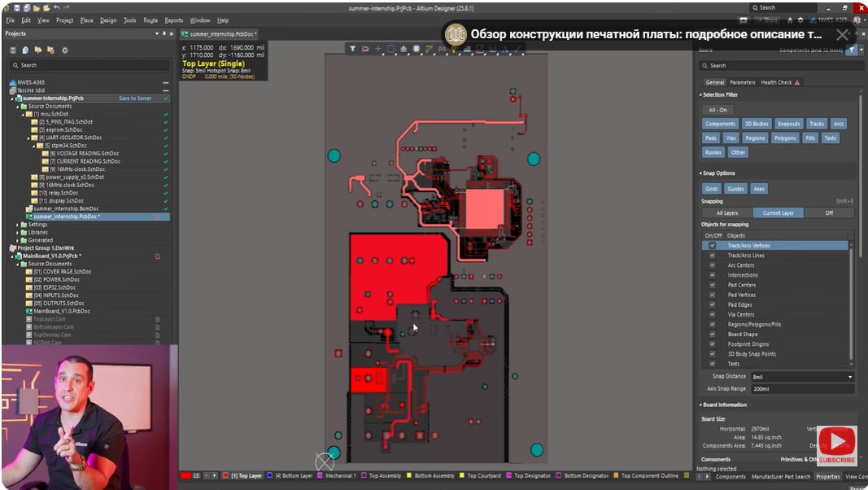Screen dimensions: 868x490
Task: Toggle the Polygons selection filter button
Action: tap(785, 138)
